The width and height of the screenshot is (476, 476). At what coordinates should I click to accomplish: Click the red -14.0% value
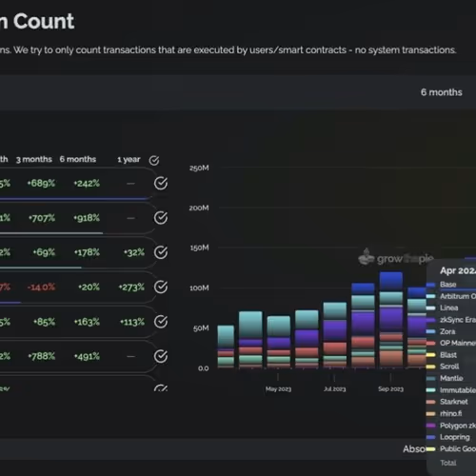41,288
